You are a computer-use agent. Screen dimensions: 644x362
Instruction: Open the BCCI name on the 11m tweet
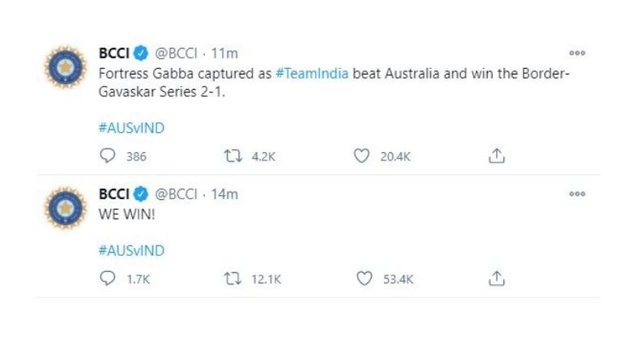(113, 53)
